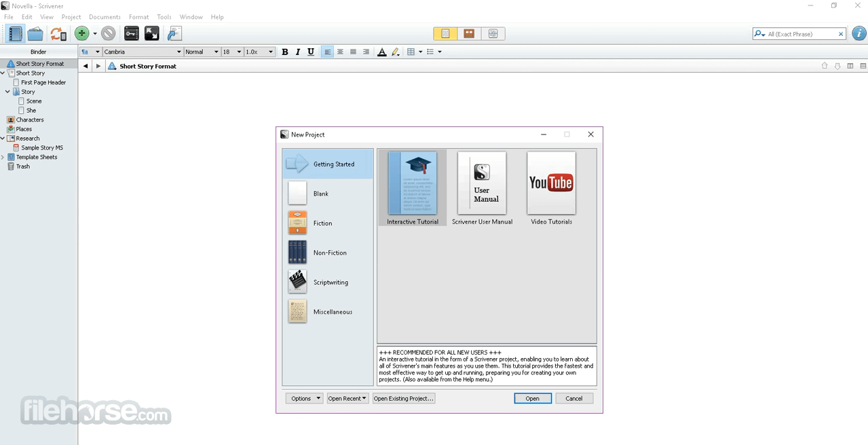Select Non-Fiction project category

click(328, 253)
